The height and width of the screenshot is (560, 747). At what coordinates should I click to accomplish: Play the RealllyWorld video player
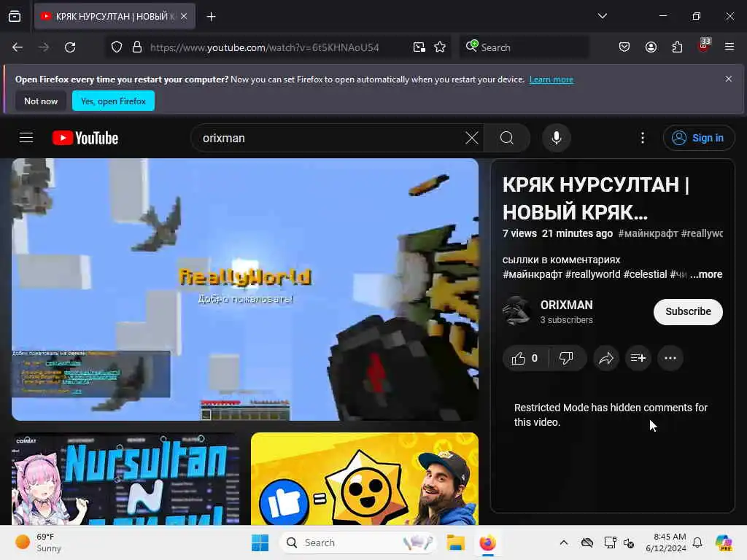pyautogui.click(x=245, y=289)
